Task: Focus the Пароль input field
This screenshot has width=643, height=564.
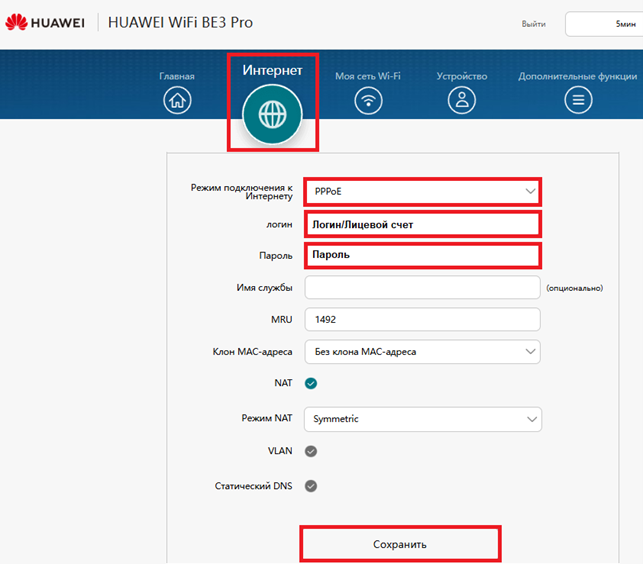Action: pyautogui.click(x=423, y=255)
